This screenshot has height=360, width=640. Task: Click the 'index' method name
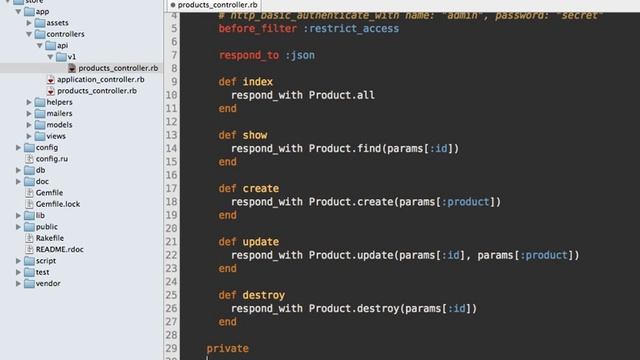(258, 82)
